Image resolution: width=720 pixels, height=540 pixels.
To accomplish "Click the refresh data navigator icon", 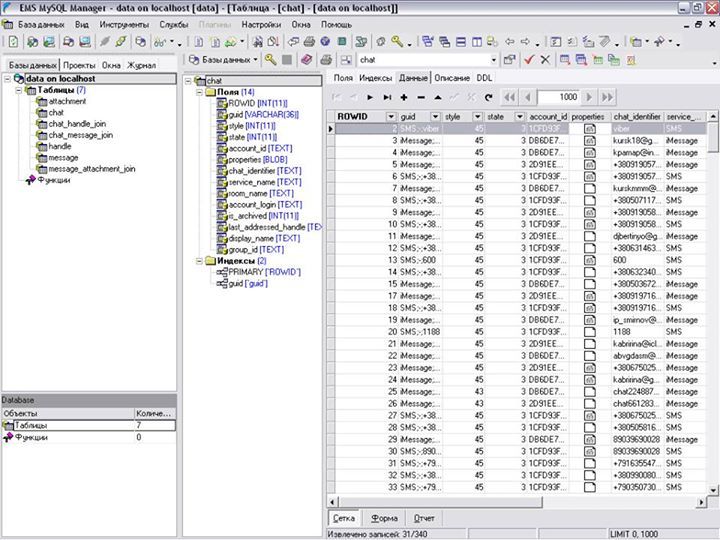I will coord(488,97).
